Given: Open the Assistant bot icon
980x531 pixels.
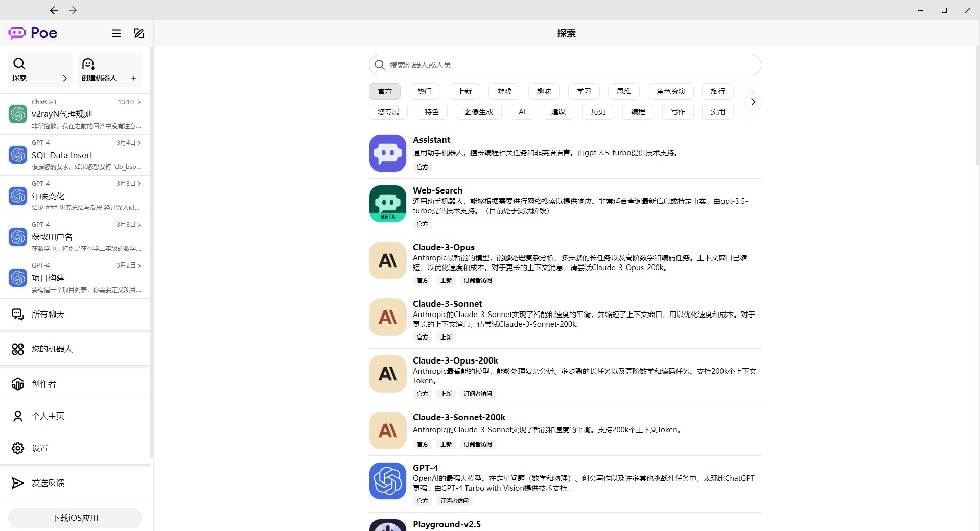Looking at the screenshot, I should pyautogui.click(x=387, y=153).
